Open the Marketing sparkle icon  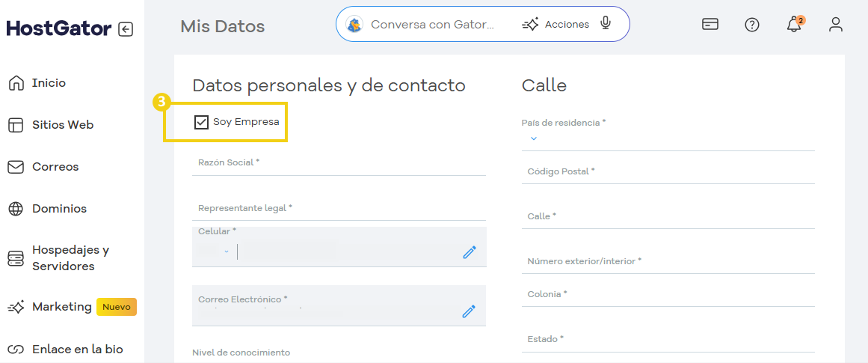16,307
